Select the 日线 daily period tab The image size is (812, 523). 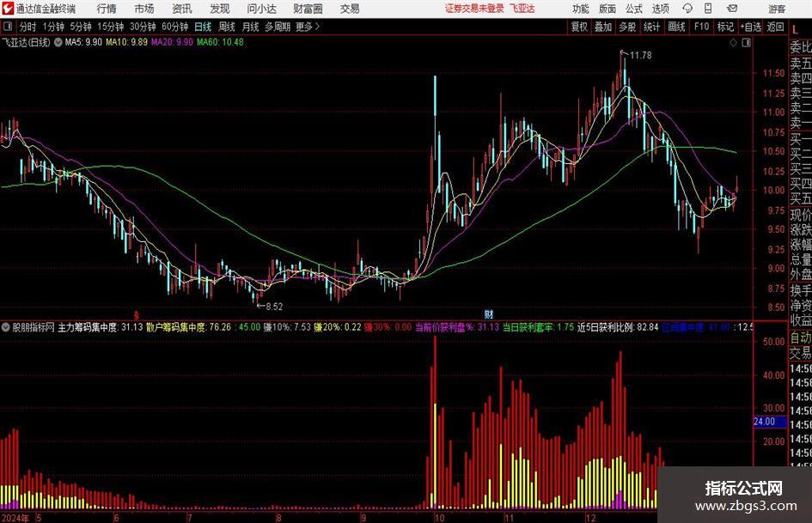tap(203, 27)
